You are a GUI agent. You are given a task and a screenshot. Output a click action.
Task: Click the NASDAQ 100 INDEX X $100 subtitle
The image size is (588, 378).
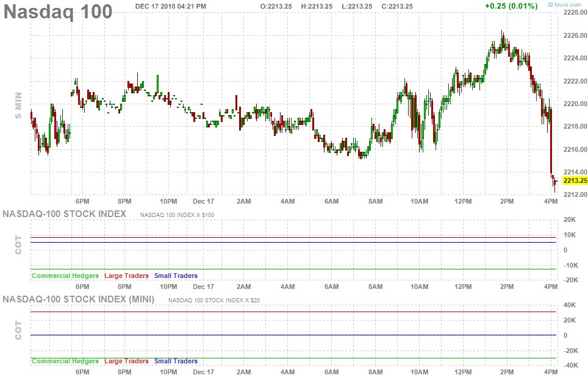[x=177, y=215]
